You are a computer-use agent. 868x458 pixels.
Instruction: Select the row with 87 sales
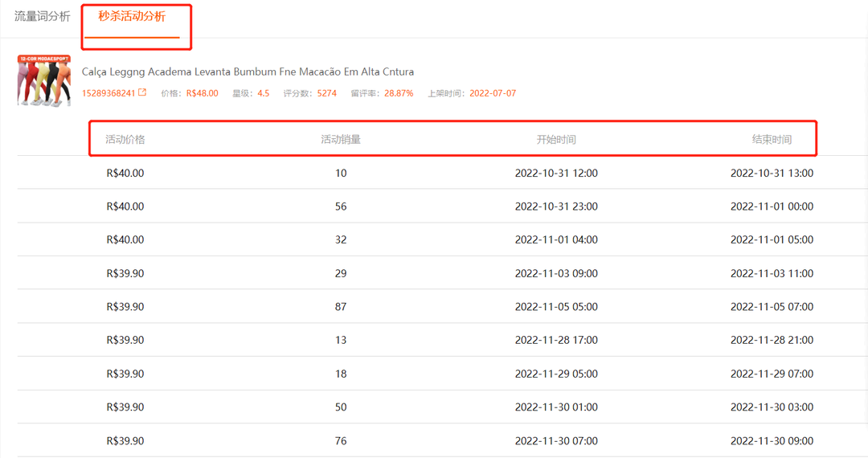coord(442,306)
